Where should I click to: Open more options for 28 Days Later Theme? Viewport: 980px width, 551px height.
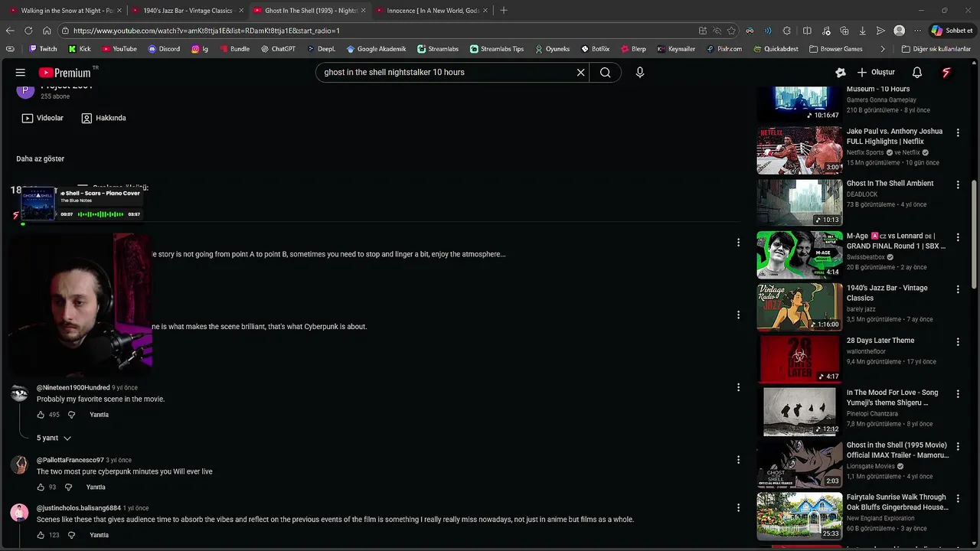(958, 342)
